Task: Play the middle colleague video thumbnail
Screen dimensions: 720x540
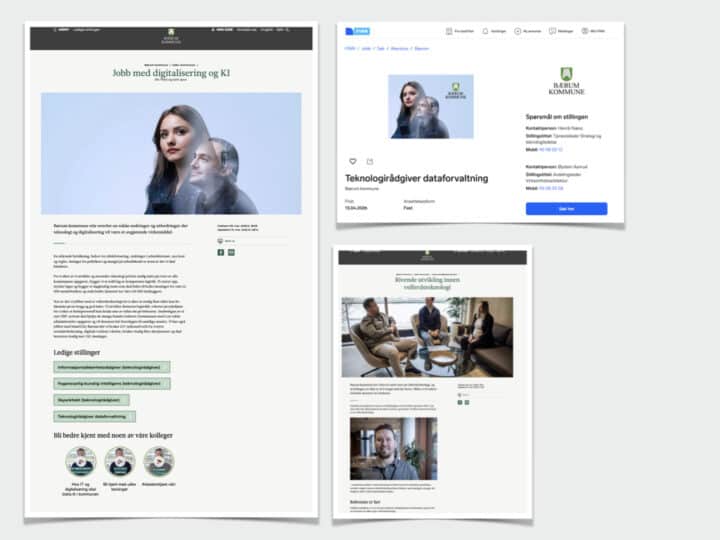Action: click(119, 461)
